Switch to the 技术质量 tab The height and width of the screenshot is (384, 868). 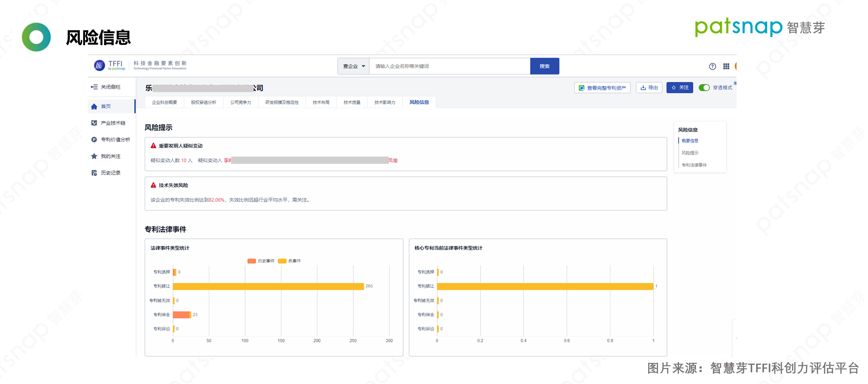click(x=352, y=102)
